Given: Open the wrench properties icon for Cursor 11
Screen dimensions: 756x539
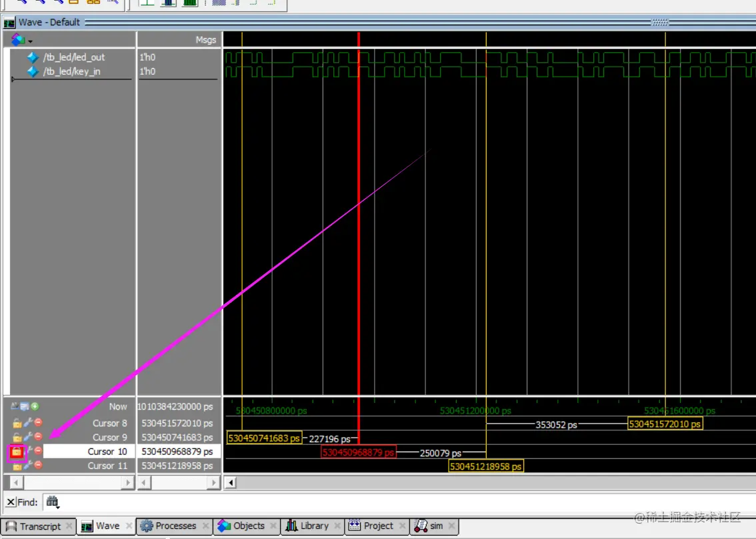Looking at the screenshot, I should pos(28,465).
